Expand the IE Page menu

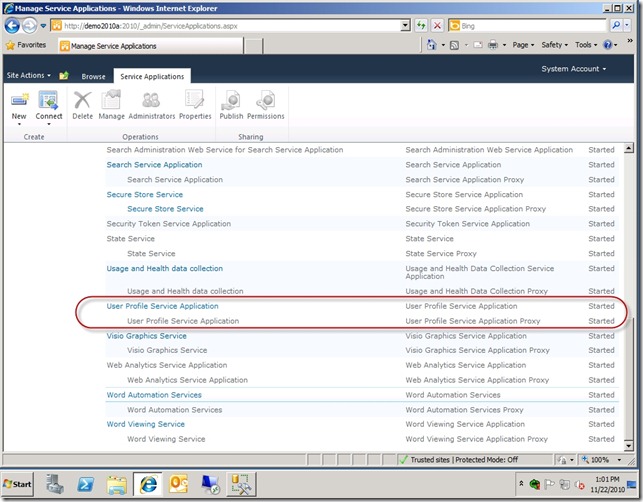coord(523,45)
